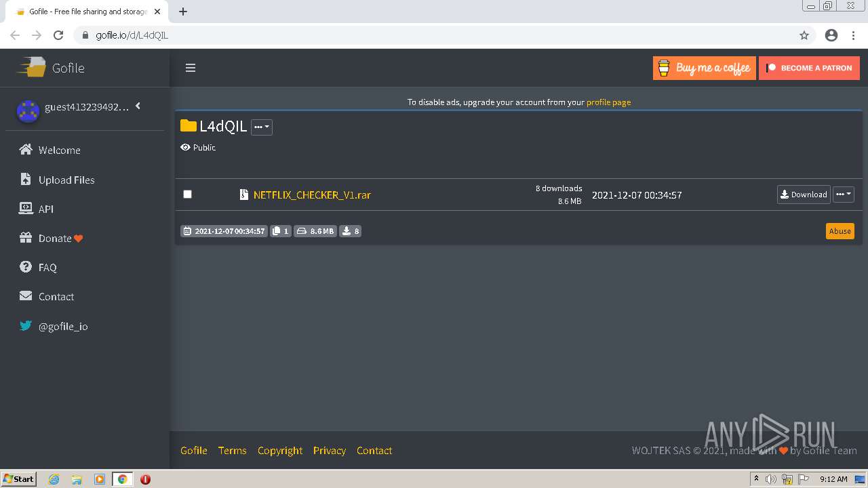Check the NETFLIX_CHECKER_V1.rar checkbox
The width and height of the screenshot is (868, 488).
[188, 194]
